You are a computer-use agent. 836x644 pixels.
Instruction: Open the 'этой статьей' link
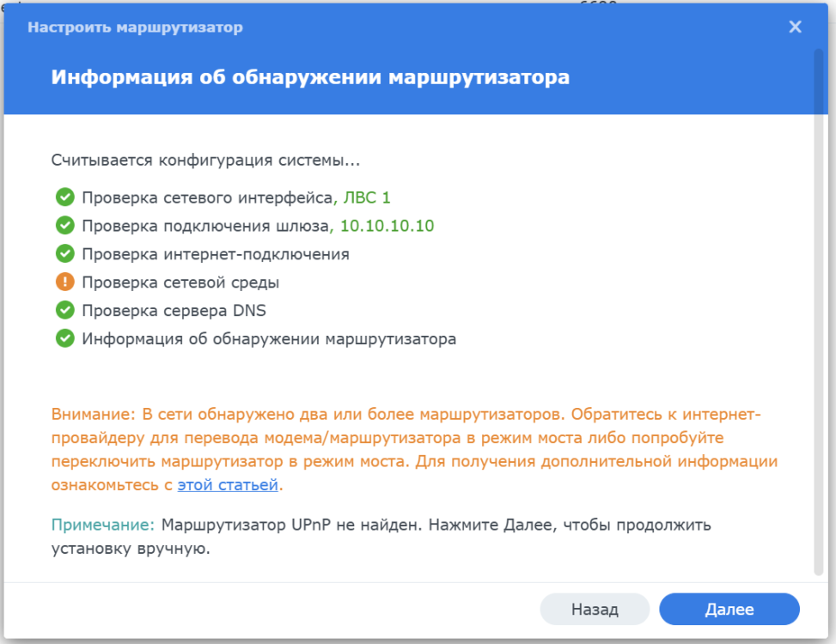228,485
